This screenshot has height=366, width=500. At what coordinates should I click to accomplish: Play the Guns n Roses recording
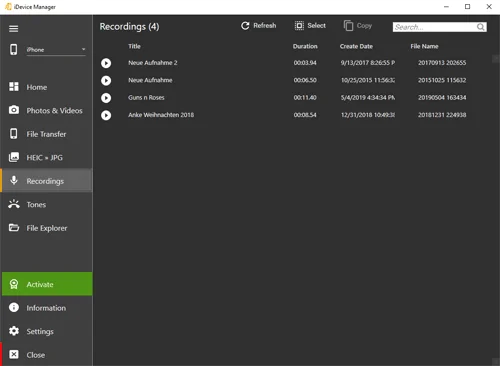(x=106, y=98)
